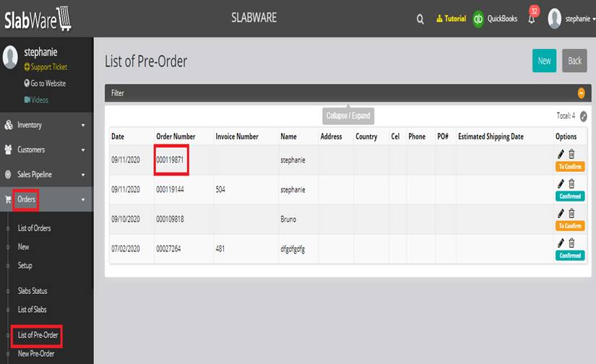Click the Orders cart icon
Screen dimensions: 596x364
8,199
